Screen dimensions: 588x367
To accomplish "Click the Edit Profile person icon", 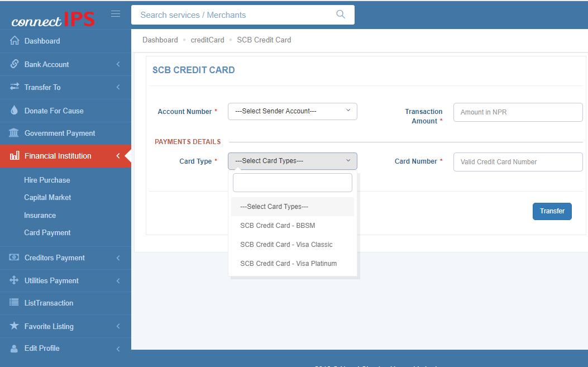I will (x=15, y=348).
